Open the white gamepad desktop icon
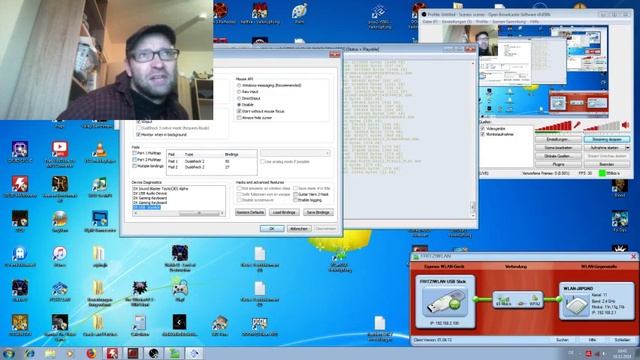Screen dimensions: 640x360 click(180, 288)
